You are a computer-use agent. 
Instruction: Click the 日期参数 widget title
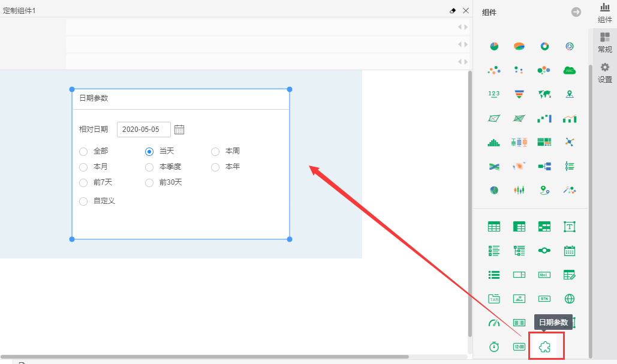coord(94,98)
